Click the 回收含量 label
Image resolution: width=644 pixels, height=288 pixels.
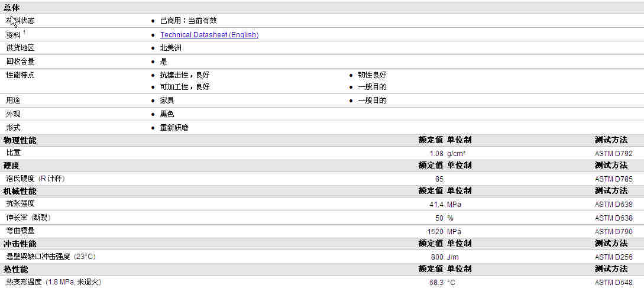[x=20, y=62]
